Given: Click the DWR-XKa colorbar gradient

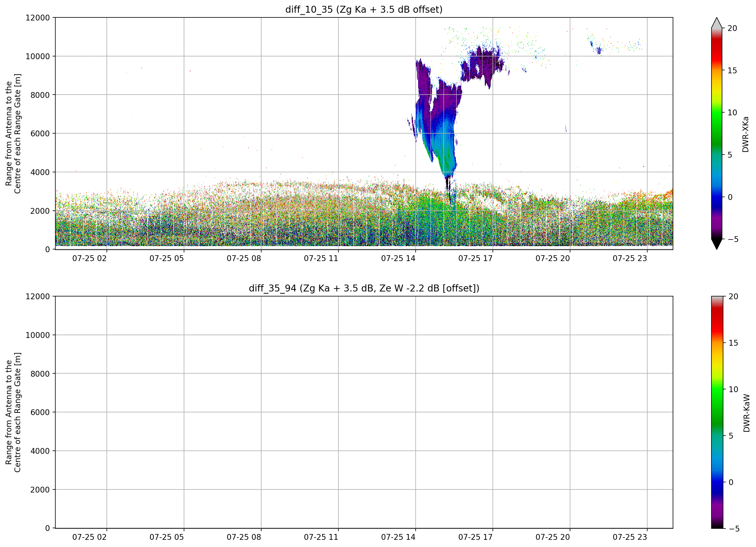Looking at the screenshot, I should point(717,134).
